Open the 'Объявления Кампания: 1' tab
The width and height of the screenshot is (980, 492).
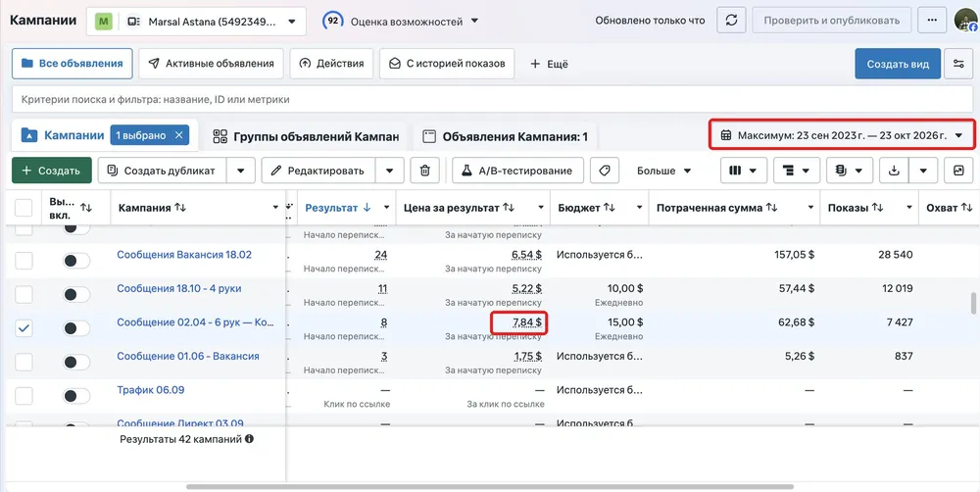[506, 136]
